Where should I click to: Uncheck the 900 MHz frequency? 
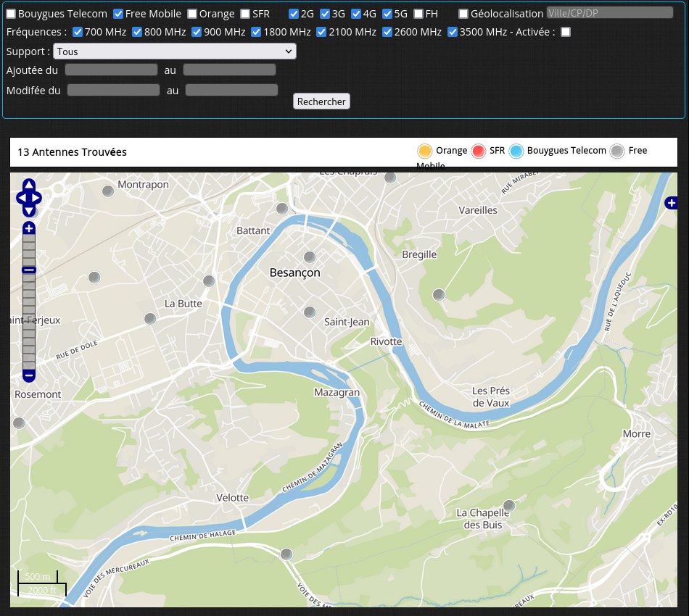(x=197, y=32)
